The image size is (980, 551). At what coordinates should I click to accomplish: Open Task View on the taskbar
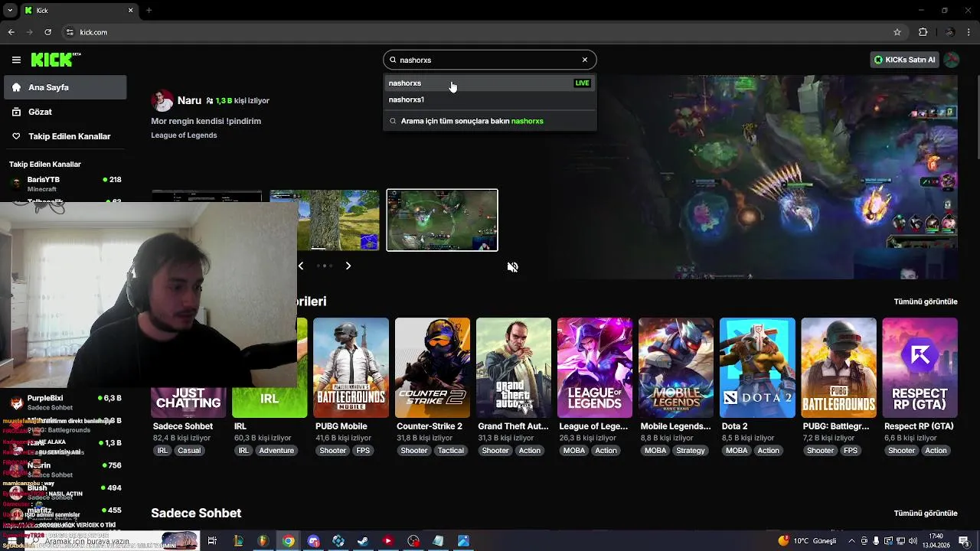click(x=212, y=541)
